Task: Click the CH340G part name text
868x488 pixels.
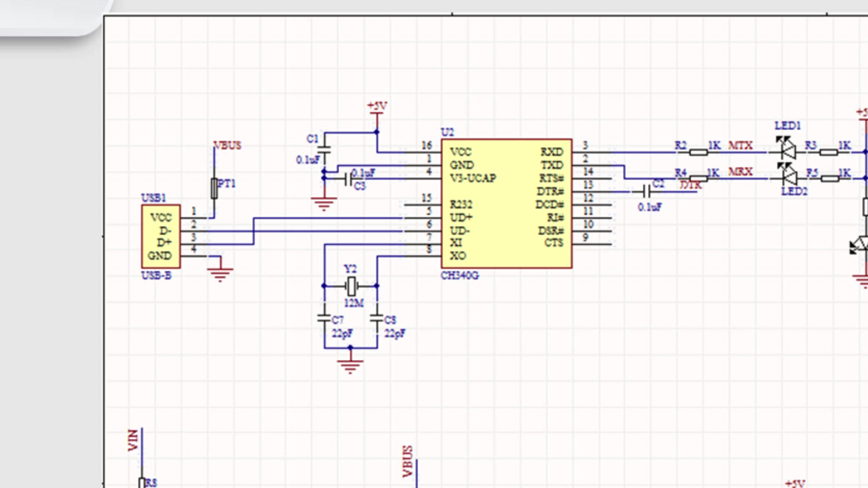Action: point(460,276)
